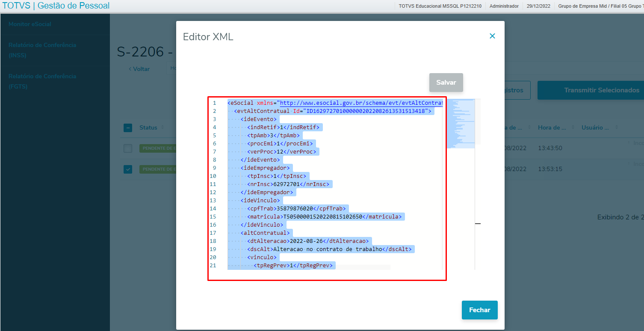Click the dtAlteracao 2022-08-26 line
Screen dimensions: 644x331
tap(308, 241)
